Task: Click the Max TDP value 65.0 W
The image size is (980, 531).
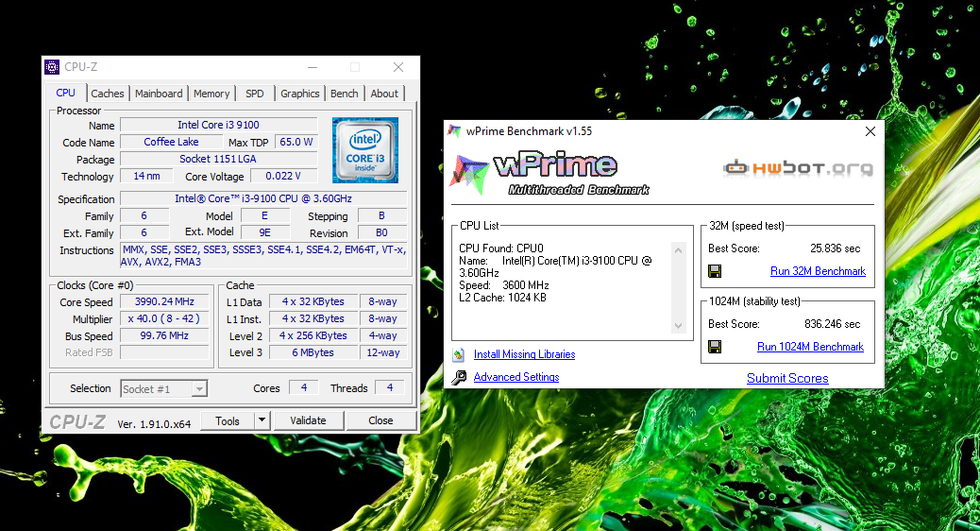Action: pos(296,142)
